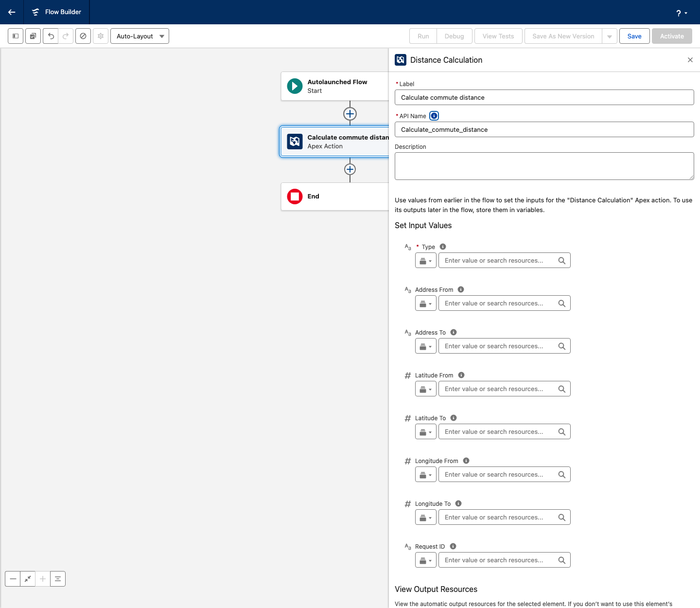Click into the Description text area

point(544,166)
